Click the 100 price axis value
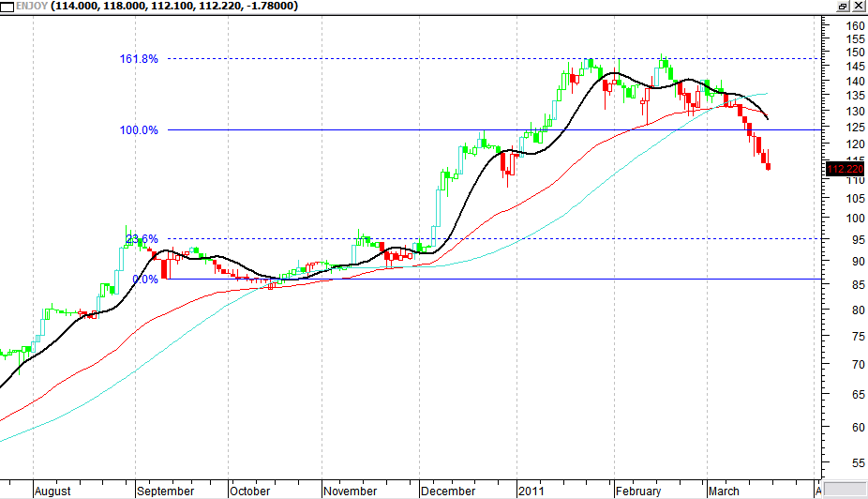The height and width of the screenshot is (499, 868). [x=855, y=218]
